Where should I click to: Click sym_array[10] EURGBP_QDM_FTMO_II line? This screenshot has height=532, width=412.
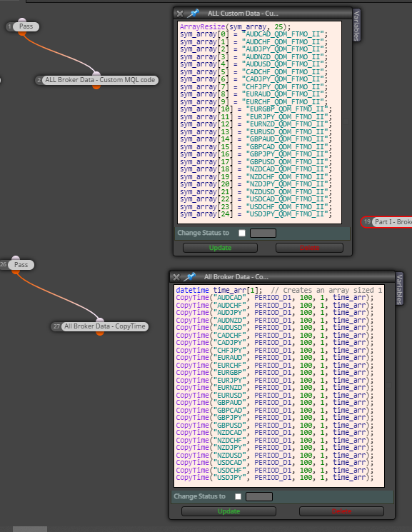point(256,109)
